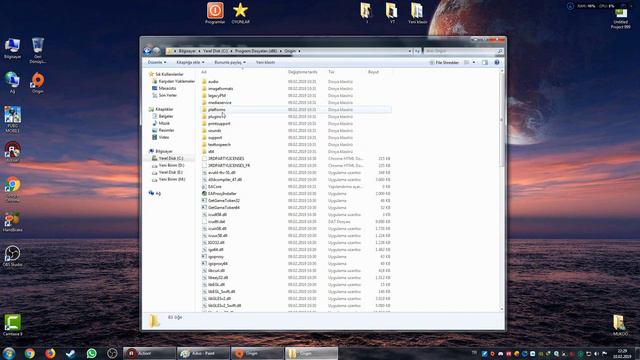This screenshot has height=360, width=640.
Task: Click the Windows Start button
Action: coord(9,353)
